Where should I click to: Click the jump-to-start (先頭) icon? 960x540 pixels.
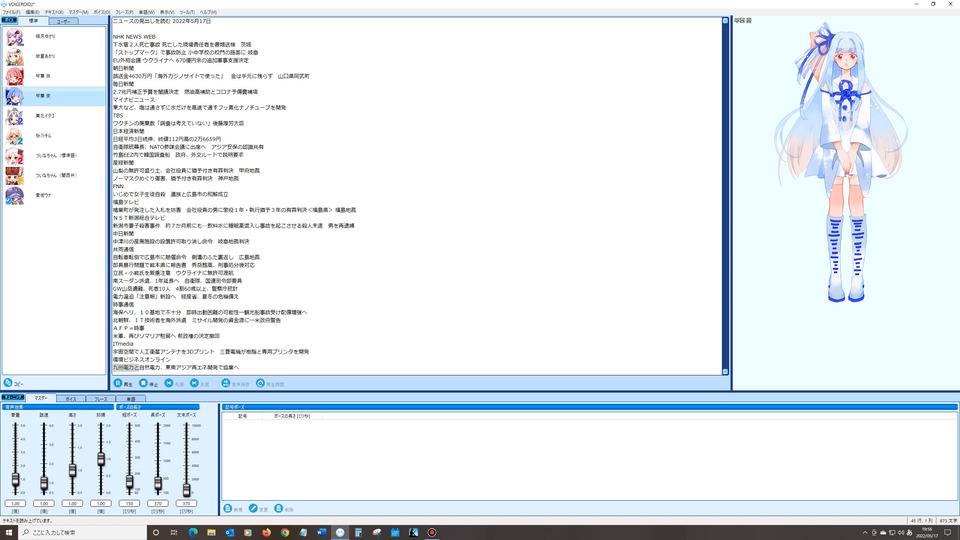[x=169, y=383]
